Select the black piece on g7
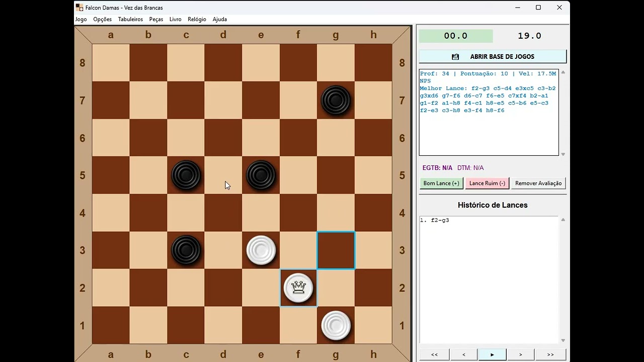Screen dimensions: 644x362 click(336, 100)
